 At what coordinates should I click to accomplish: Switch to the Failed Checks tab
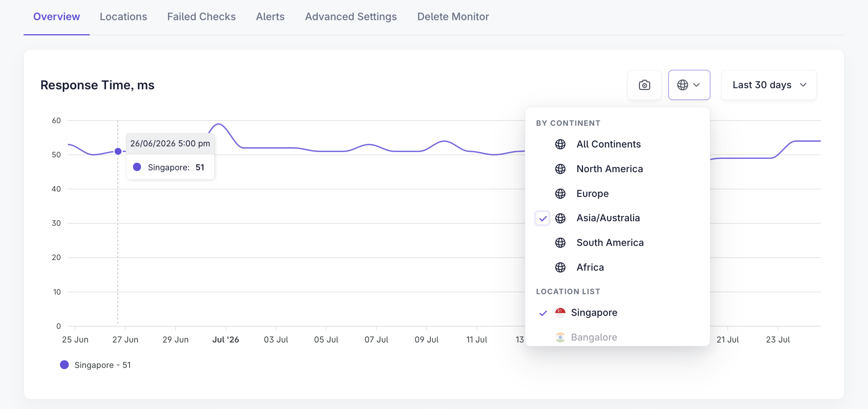[x=201, y=17]
